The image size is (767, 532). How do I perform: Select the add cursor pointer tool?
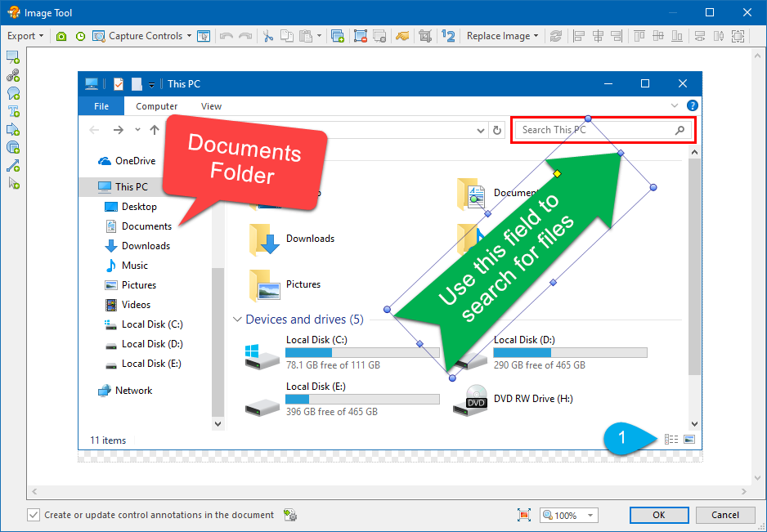click(x=14, y=184)
